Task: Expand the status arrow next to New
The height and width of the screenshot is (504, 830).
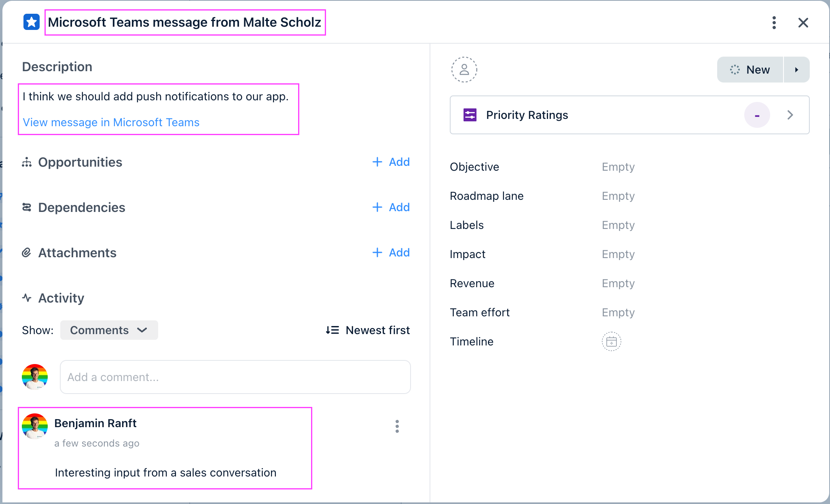Action: coord(797,70)
